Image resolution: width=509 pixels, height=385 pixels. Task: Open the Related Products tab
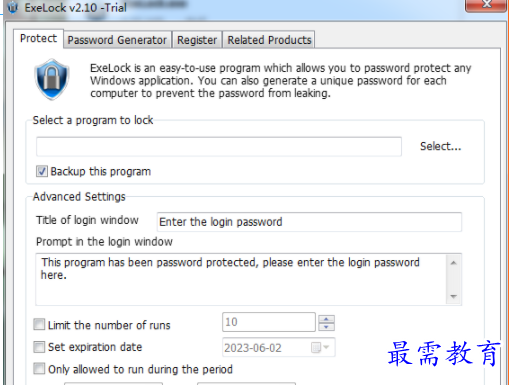tap(269, 40)
